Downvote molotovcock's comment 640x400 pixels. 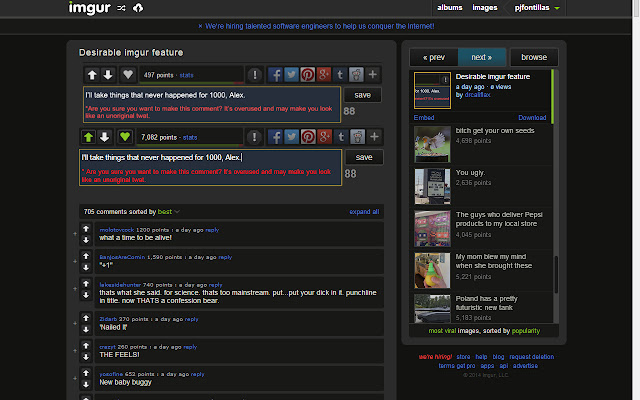click(x=86, y=240)
